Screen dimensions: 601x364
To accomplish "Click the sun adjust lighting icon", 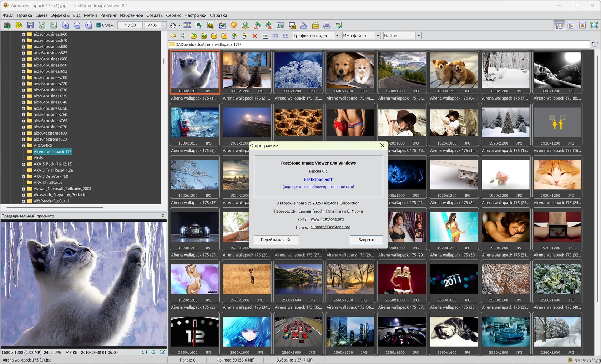I will pyautogui.click(x=234, y=25).
